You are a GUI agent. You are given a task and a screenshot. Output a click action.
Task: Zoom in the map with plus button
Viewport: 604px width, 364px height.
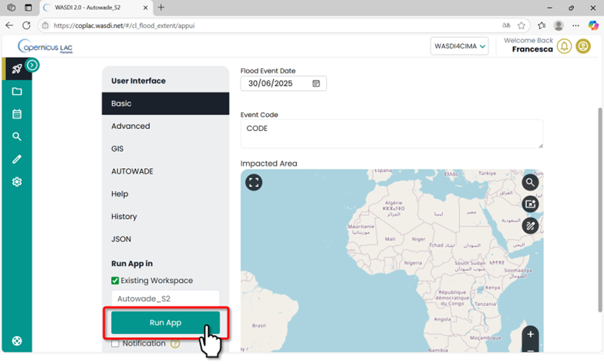(x=530, y=335)
